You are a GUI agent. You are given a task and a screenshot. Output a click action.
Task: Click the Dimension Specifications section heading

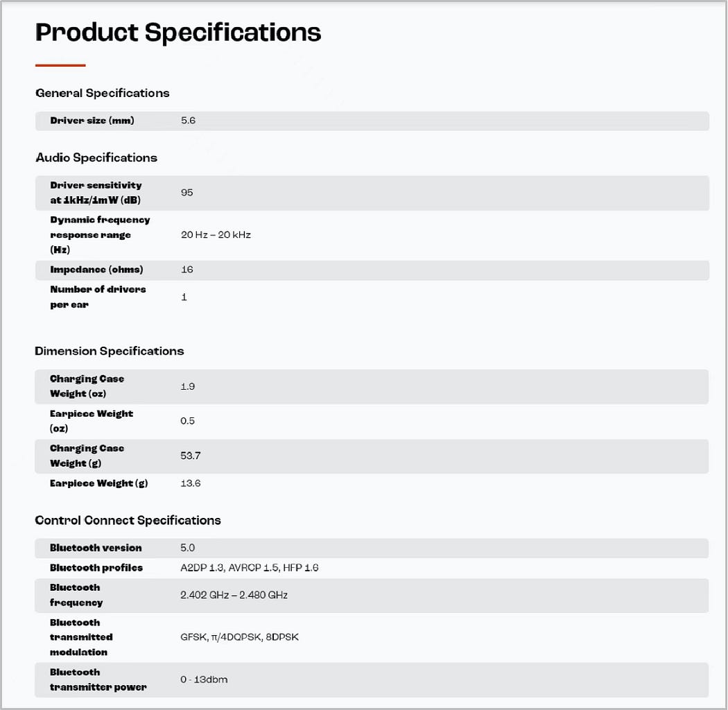click(x=110, y=351)
